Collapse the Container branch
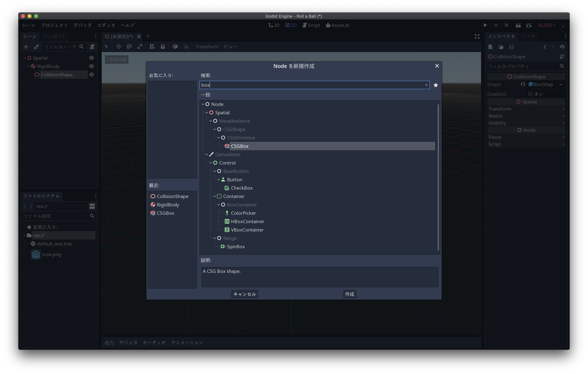Viewport: 588px width, 374px height. point(215,196)
